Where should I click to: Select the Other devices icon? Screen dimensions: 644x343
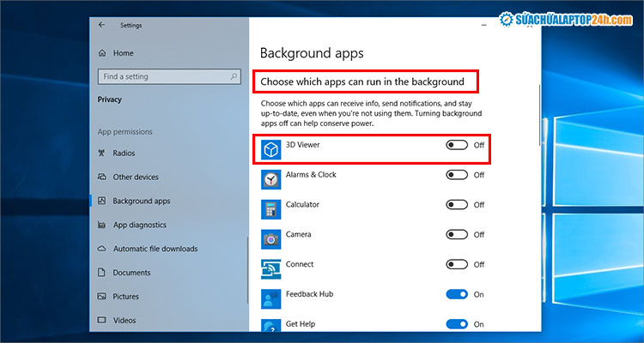point(102,177)
